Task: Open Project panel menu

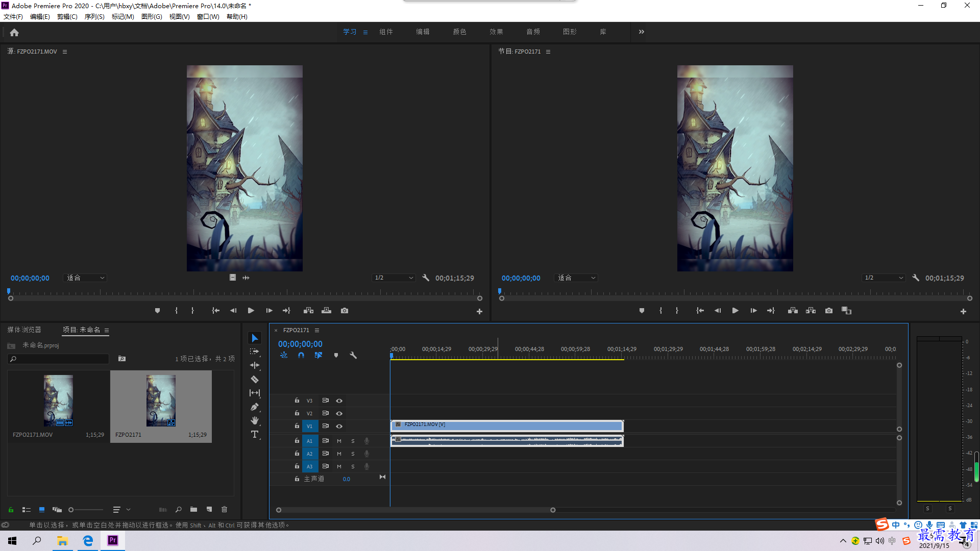Action: [107, 330]
